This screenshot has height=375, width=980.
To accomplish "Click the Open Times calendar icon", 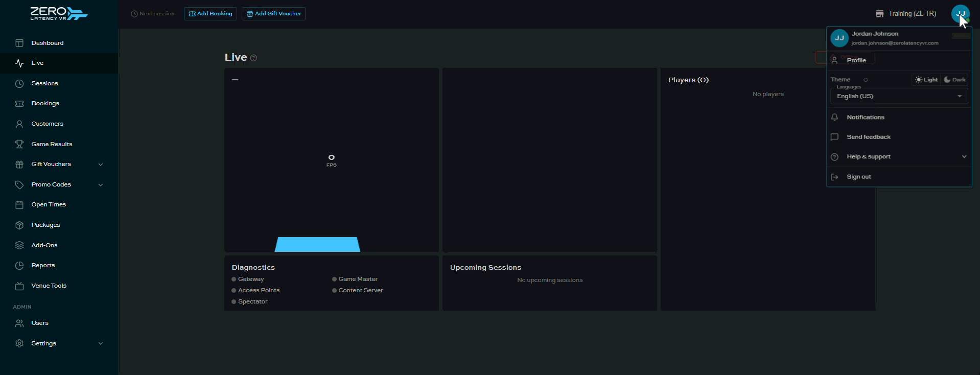I will pos(19,205).
